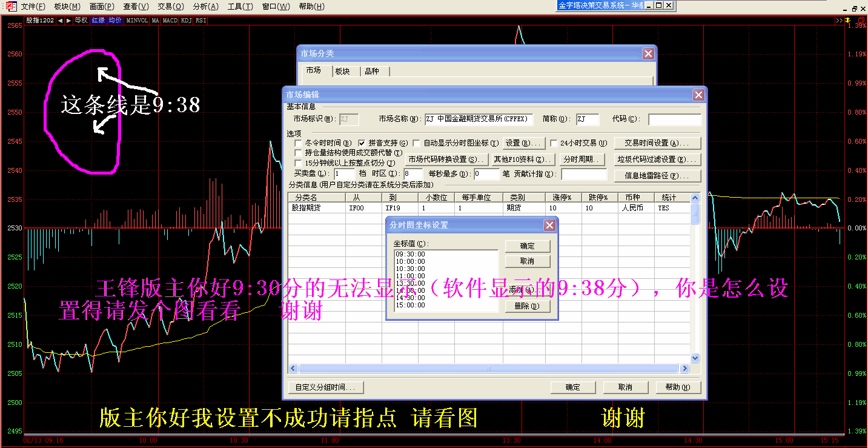Click the application logo icon in menu bar
Screen dimensions: 868x448
[11, 6]
